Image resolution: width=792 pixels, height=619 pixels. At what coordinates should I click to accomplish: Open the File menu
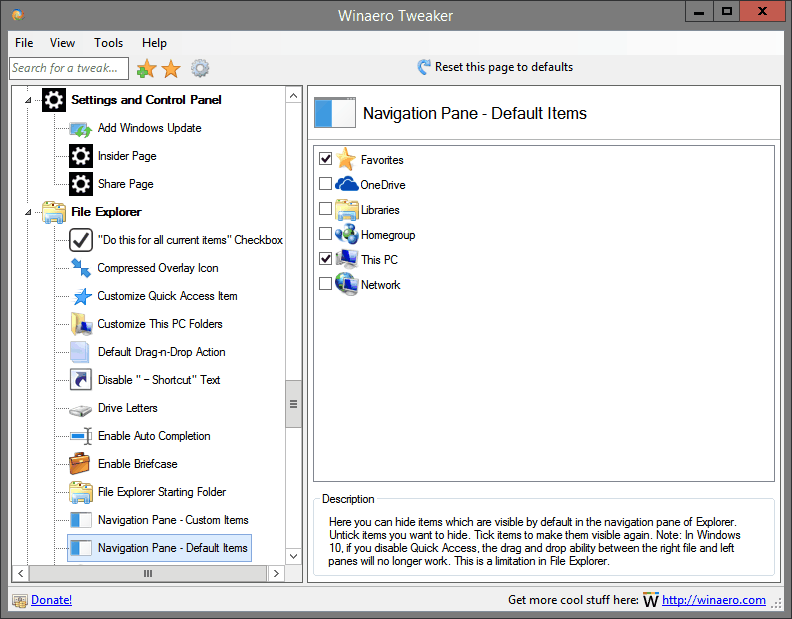pyautogui.click(x=24, y=43)
